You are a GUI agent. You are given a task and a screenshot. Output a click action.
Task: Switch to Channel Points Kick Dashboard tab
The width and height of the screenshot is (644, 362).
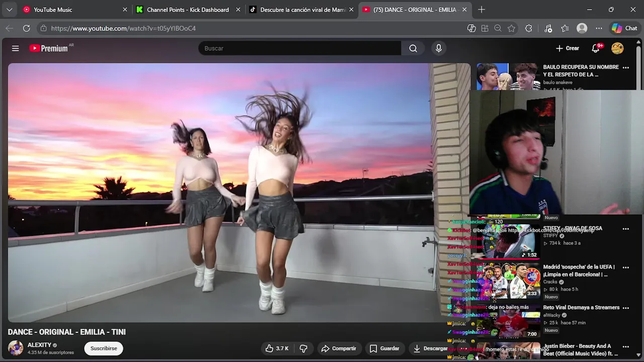click(188, 10)
